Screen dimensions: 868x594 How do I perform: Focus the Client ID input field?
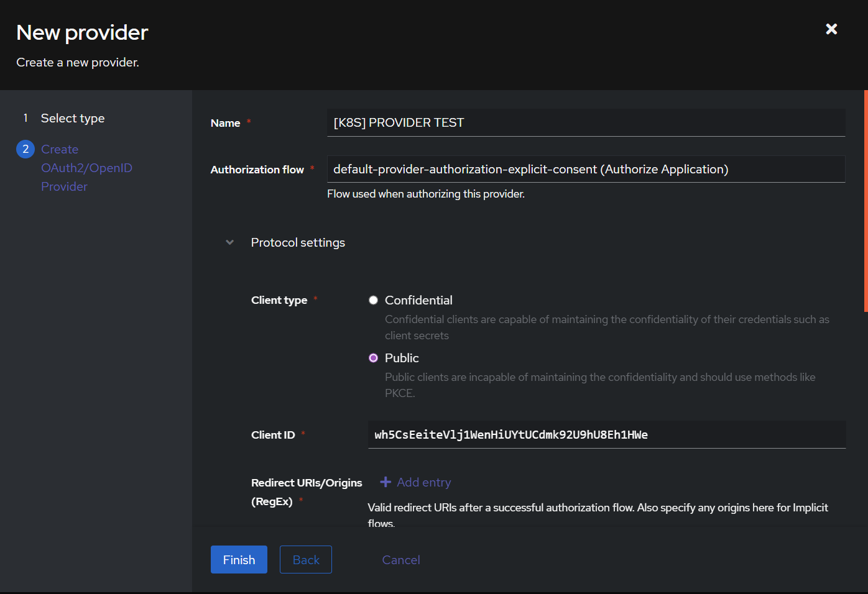tap(607, 434)
